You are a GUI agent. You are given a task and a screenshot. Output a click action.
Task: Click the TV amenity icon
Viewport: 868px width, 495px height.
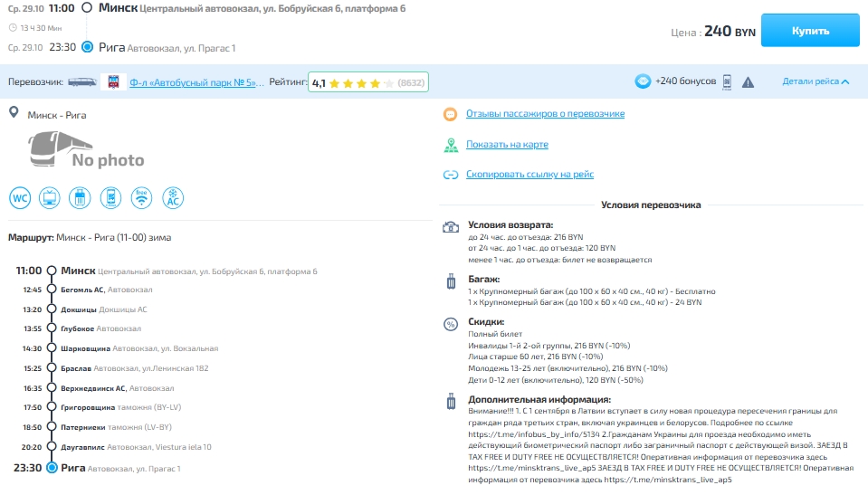click(51, 196)
